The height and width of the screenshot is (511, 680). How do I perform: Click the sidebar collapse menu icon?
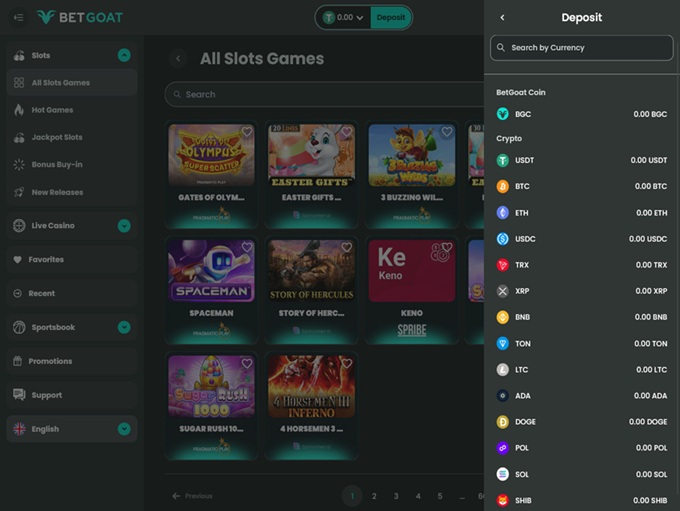(18, 17)
